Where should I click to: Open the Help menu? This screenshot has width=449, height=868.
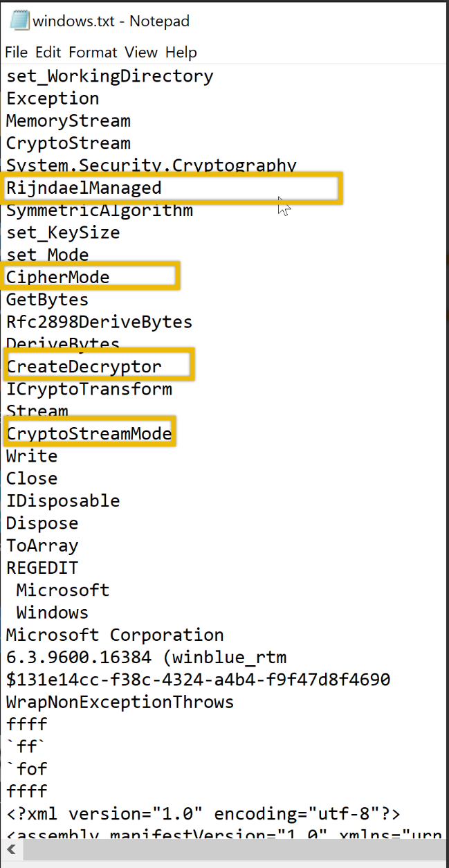pos(181,53)
